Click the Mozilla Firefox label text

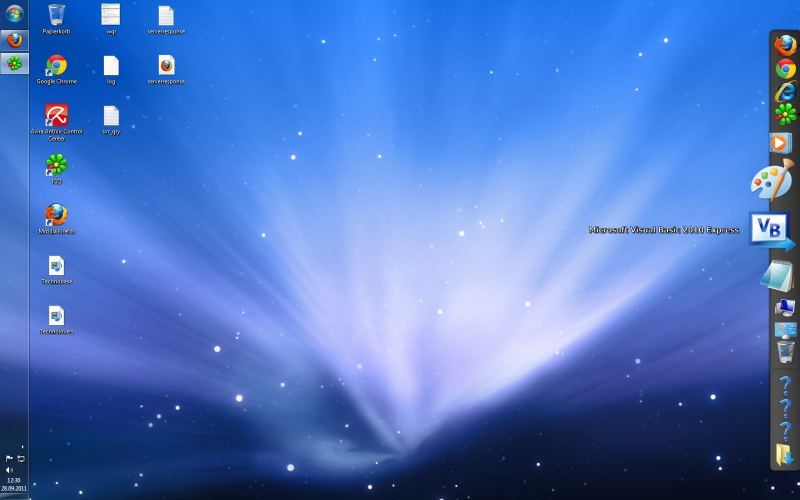(57, 232)
